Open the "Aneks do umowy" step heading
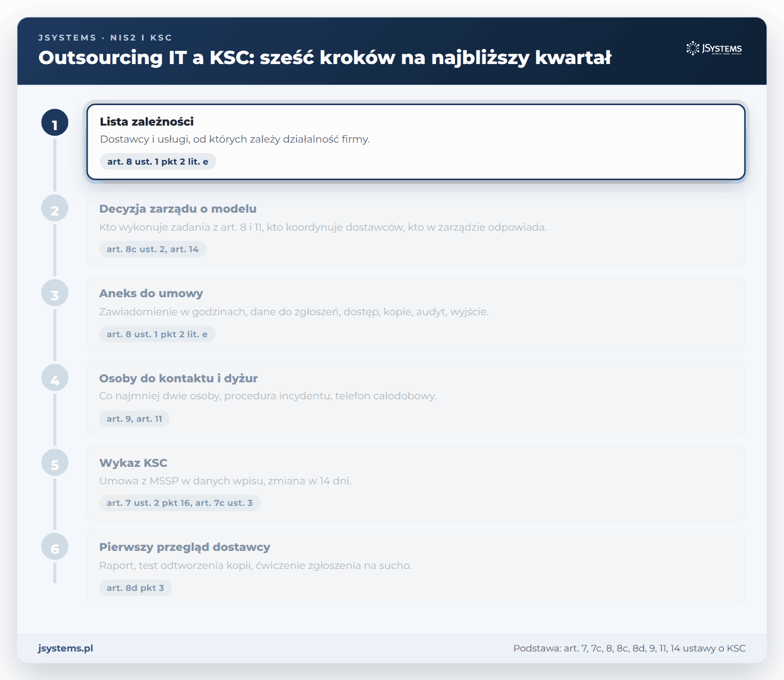The height and width of the screenshot is (680, 784). coord(151,293)
